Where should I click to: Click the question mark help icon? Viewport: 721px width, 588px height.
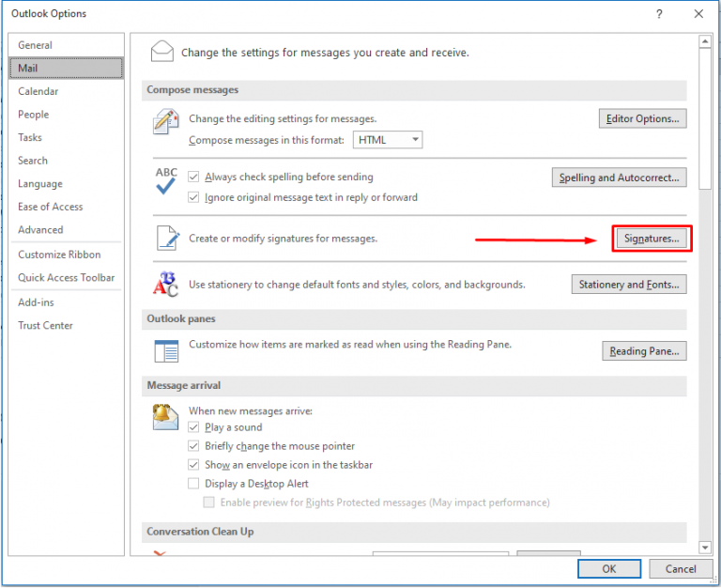tap(659, 14)
